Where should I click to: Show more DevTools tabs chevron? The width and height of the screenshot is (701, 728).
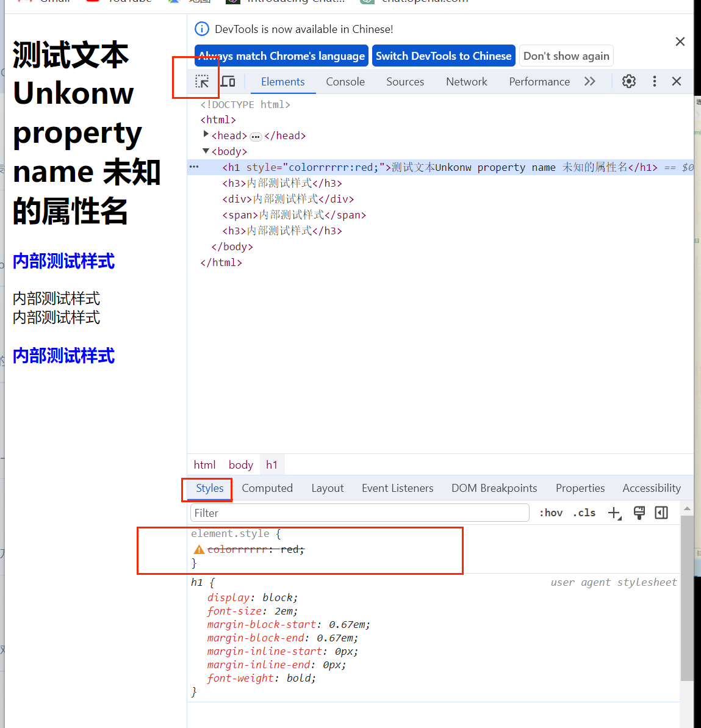[589, 81]
